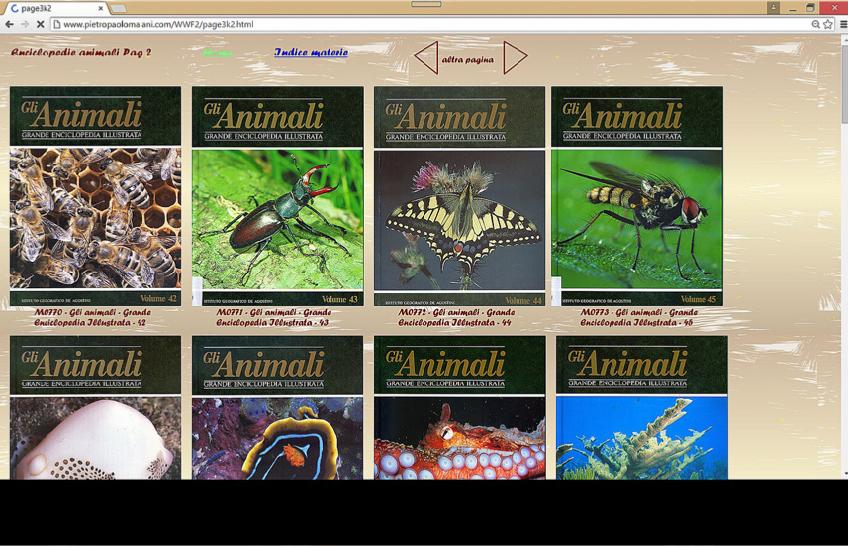Open the nudibranch flatworm cover thumbnail
Screen dimensions: 848x546
277,408
